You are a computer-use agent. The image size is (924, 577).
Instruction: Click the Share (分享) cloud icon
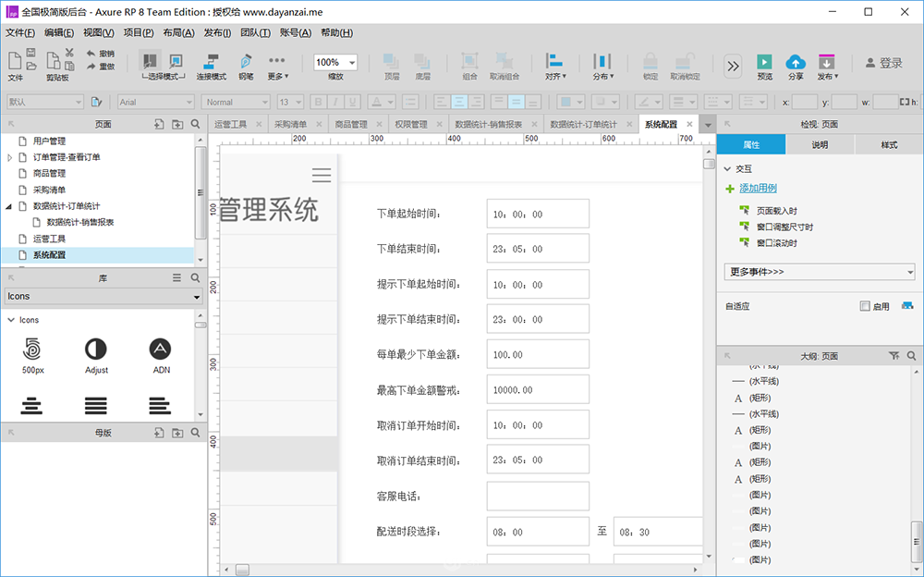(796, 62)
